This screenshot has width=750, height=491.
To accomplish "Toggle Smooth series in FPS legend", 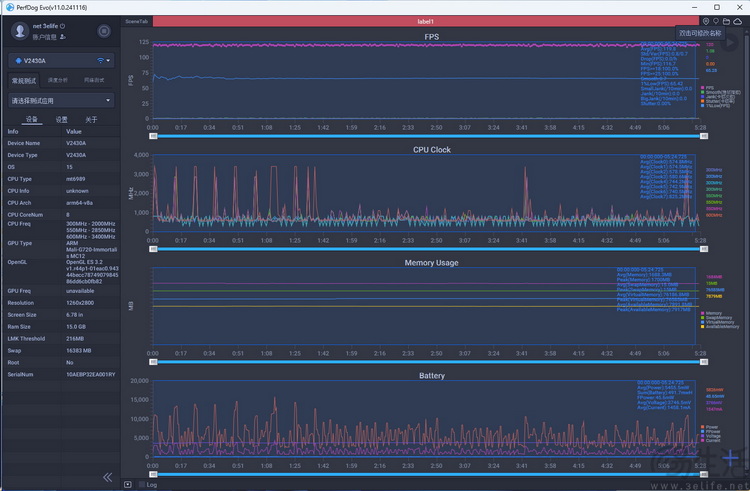I will 720,92.
